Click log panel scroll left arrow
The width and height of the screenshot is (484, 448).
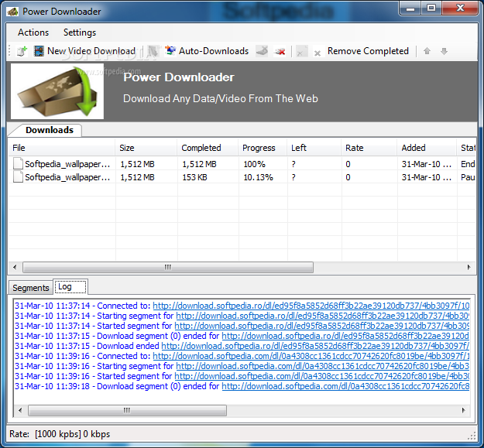[20, 410]
